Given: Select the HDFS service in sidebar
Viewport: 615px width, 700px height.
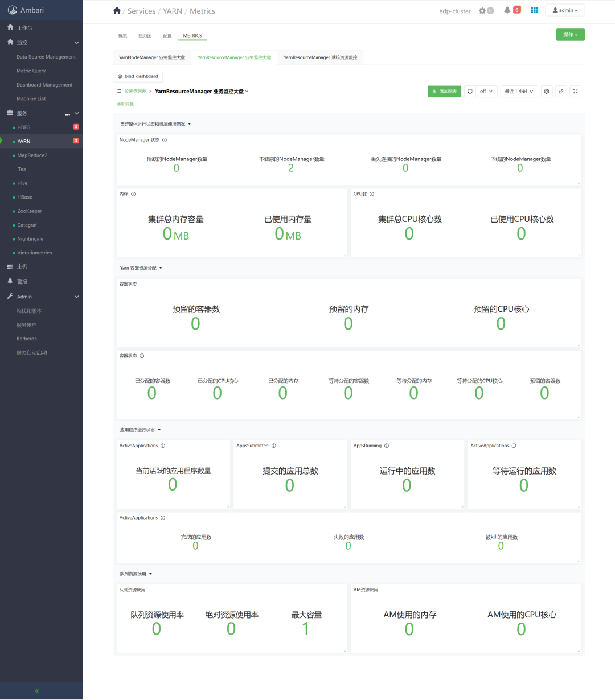Looking at the screenshot, I should [24, 127].
